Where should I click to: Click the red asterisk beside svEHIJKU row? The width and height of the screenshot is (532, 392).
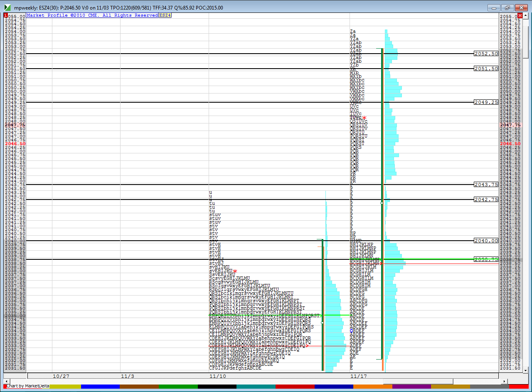pyautogui.click(x=235, y=271)
